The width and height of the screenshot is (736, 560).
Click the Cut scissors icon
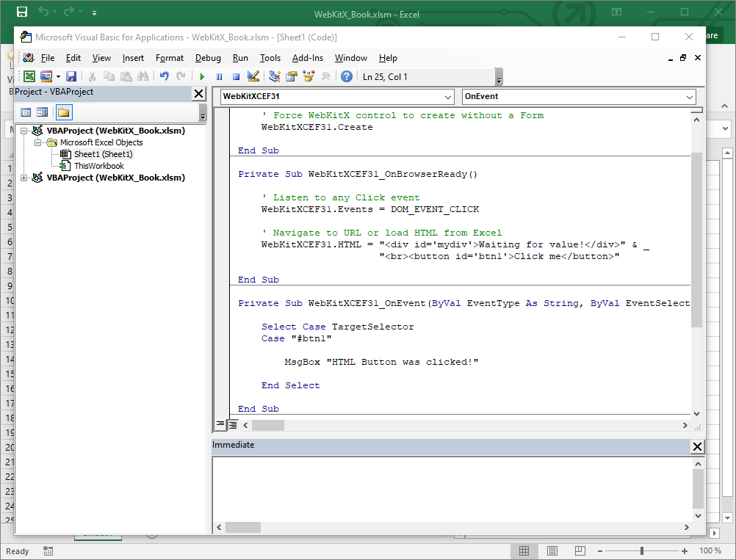point(92,76)
